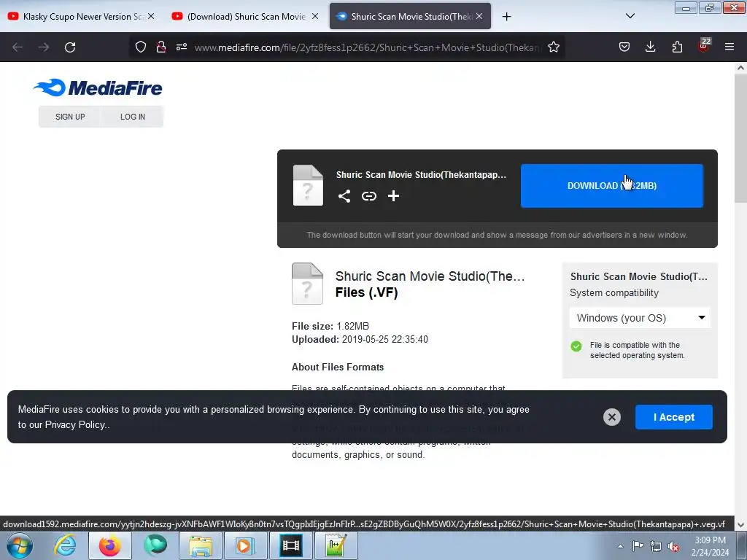Click the 'File size: 1.82MB' text
The image size is (747, 560).
[x=330, y=326]
